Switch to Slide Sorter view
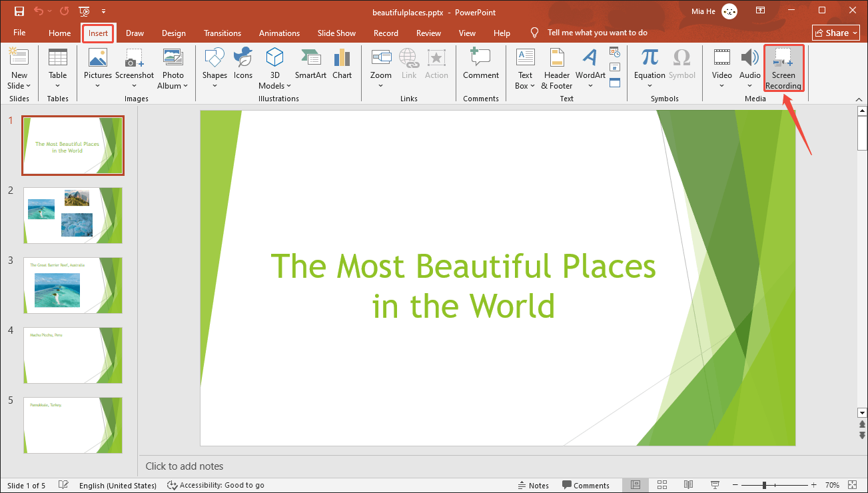The height and width of the screenshot is (493, 868). (x=661, y=484)
